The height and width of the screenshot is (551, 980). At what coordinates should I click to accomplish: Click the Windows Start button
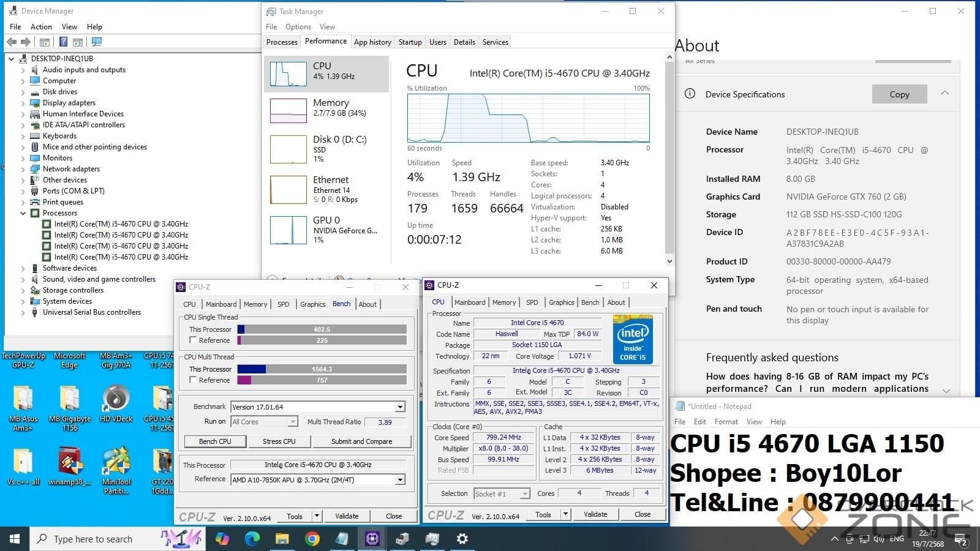coord(15,539)
